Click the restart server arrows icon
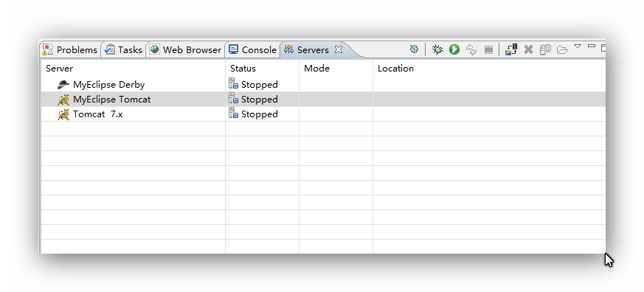Image resolution: width=644 pixels, height=292 pixels. (471, 49)
